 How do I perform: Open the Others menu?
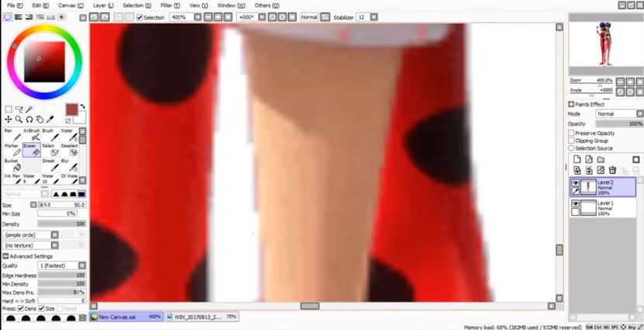click(x=267, y=5)
